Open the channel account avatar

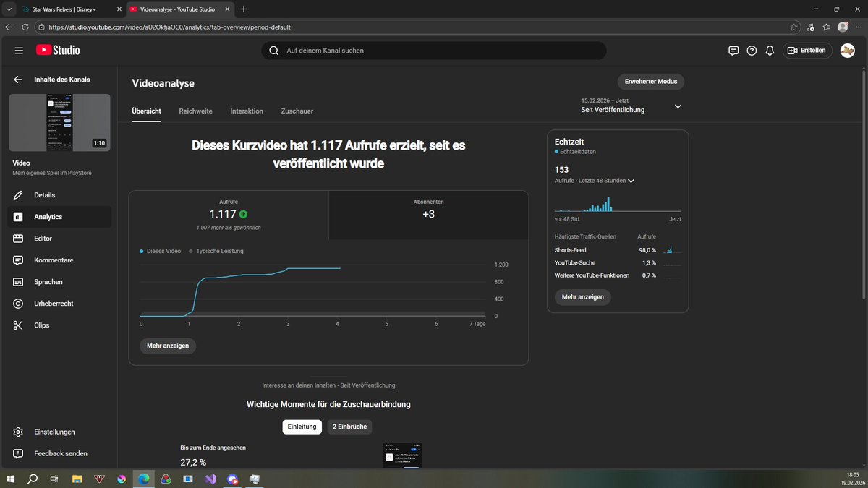pyautogui.click(x=847, y=51)
